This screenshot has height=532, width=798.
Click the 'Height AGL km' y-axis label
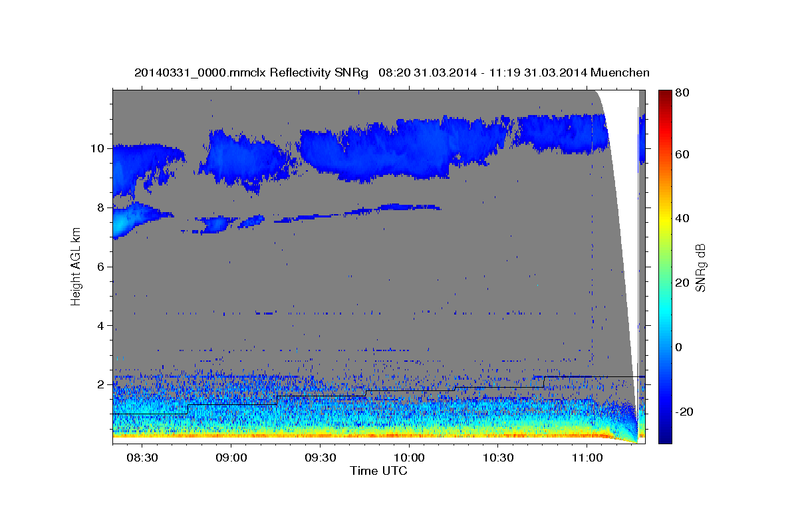click(76, 267)
